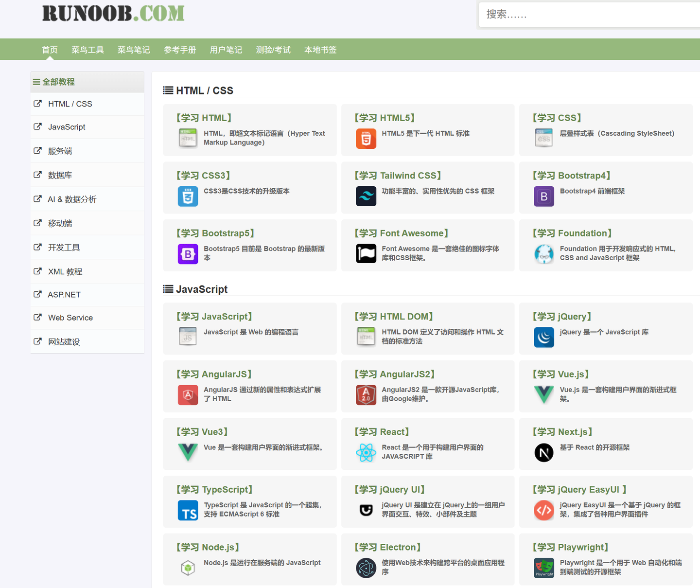This screenshot has width=700, height=588.
Task: Open the 【学习 Tailwind CSS】 tutorial title
Action: coord(398,176)
